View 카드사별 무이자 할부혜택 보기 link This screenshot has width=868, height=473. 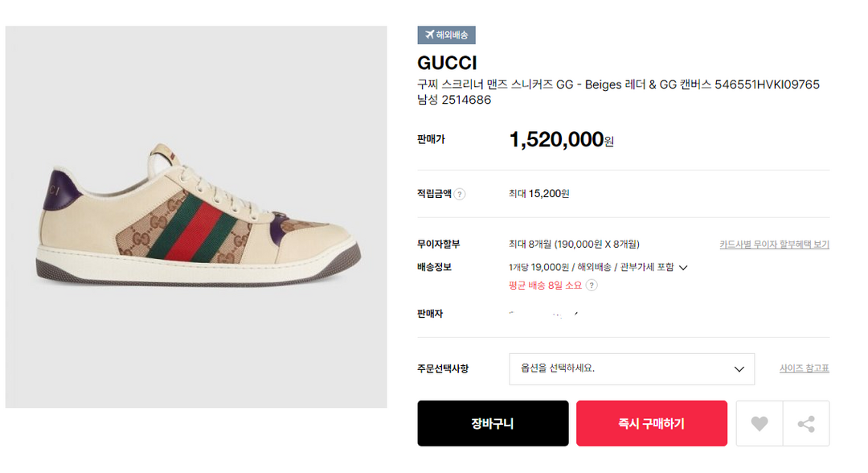pyautogui.click(x=774, y=245)
